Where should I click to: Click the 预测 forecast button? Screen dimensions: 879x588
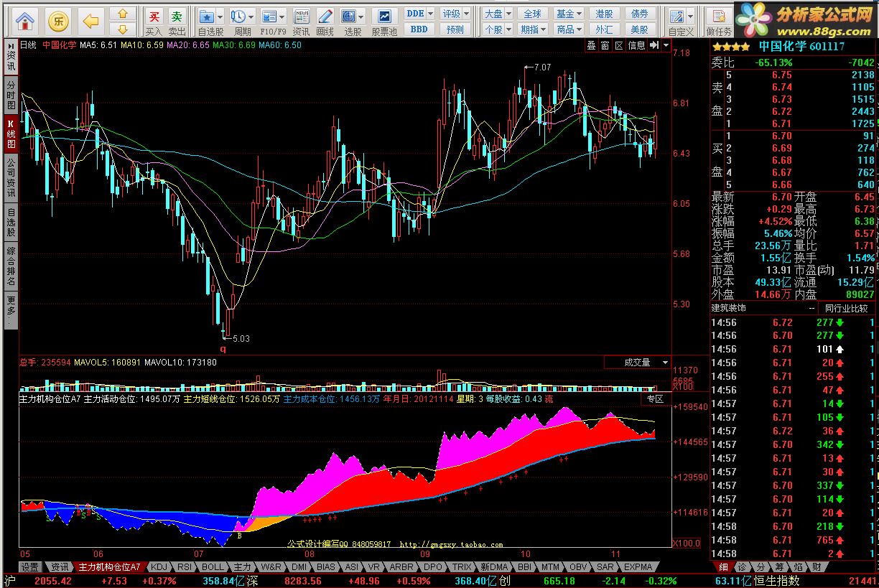(x=455, y=29)
